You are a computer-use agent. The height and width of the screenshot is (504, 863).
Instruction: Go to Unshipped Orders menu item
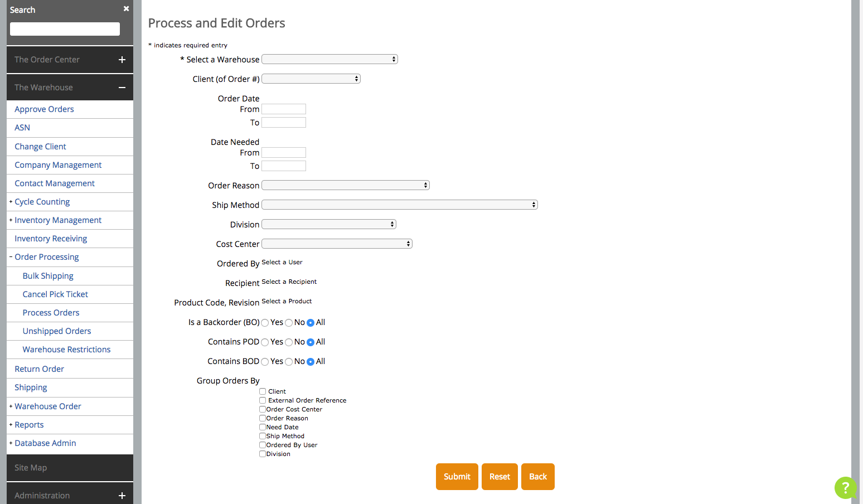[x=57, y=331]
